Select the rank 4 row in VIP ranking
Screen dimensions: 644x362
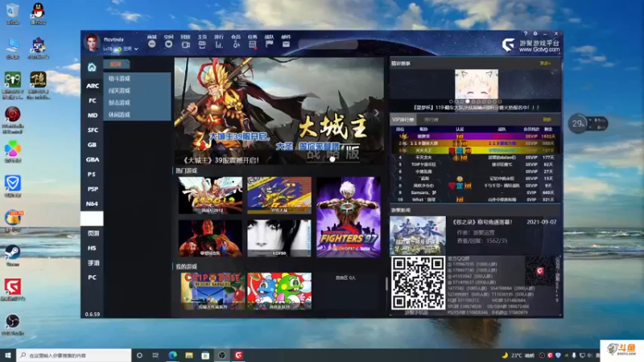[x=475, y=158]
